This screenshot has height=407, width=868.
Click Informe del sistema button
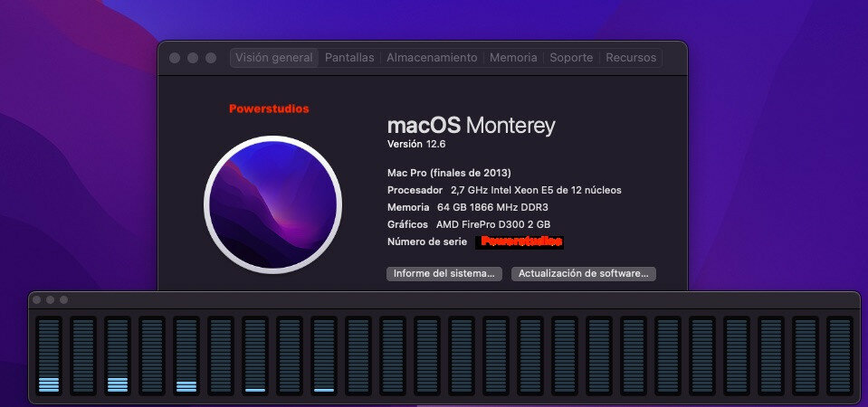click(444, 274)
